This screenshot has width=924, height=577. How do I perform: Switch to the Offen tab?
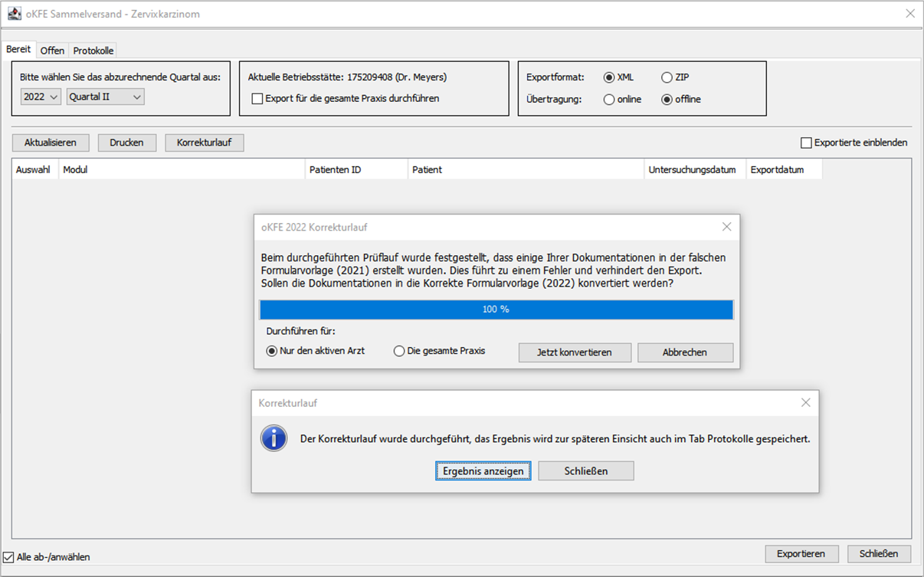[x=51, y=50]
